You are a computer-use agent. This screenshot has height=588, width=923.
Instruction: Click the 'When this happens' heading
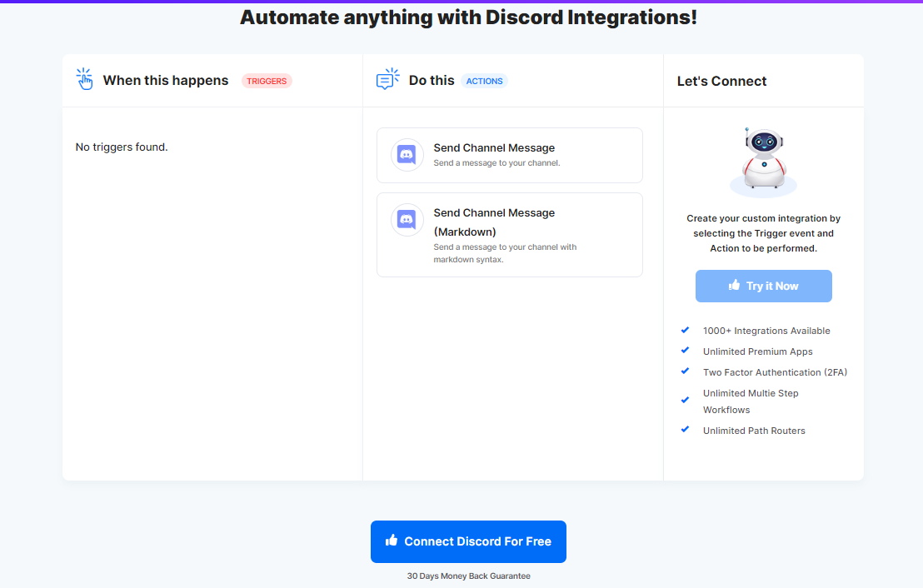[x=166, y=81]
